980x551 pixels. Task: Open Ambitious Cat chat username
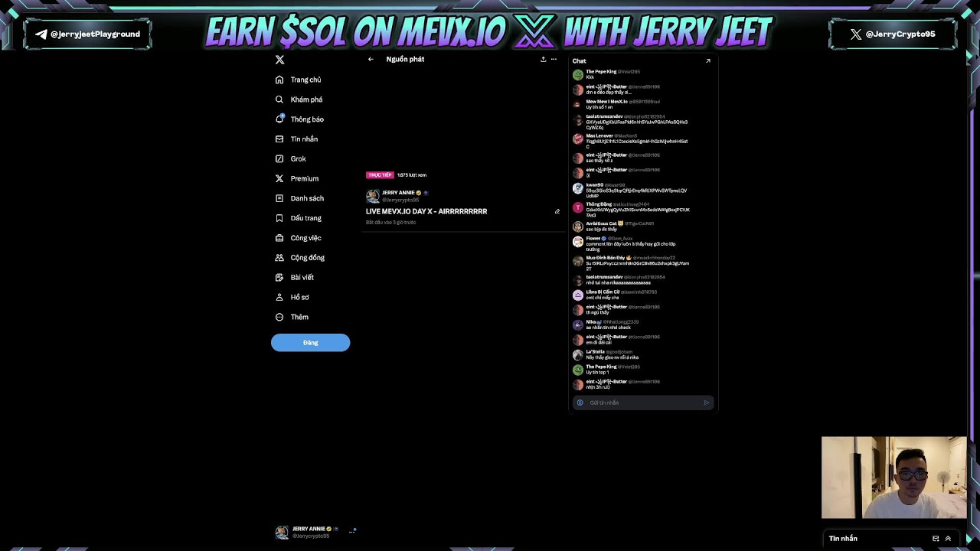point(602,223)
